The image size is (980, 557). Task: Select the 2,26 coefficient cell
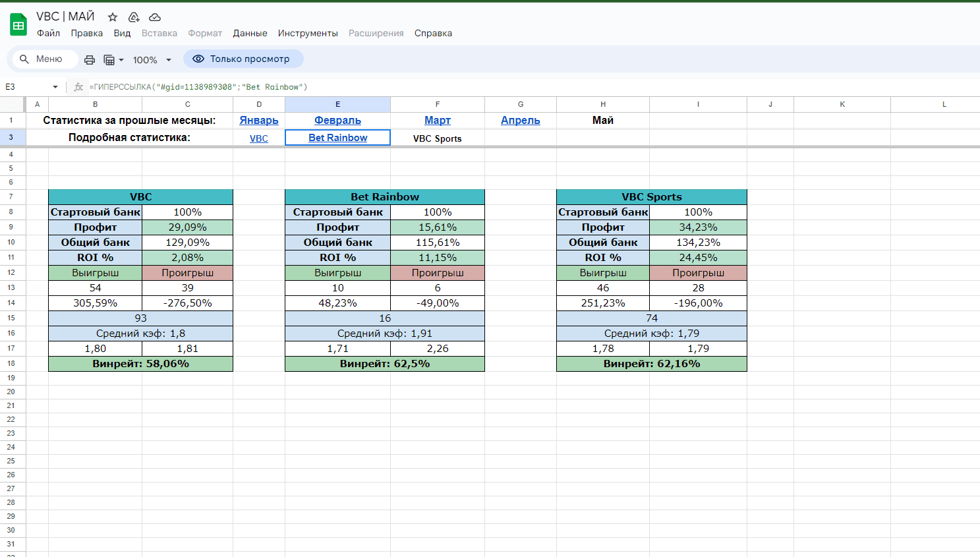(x=438, y=349)
